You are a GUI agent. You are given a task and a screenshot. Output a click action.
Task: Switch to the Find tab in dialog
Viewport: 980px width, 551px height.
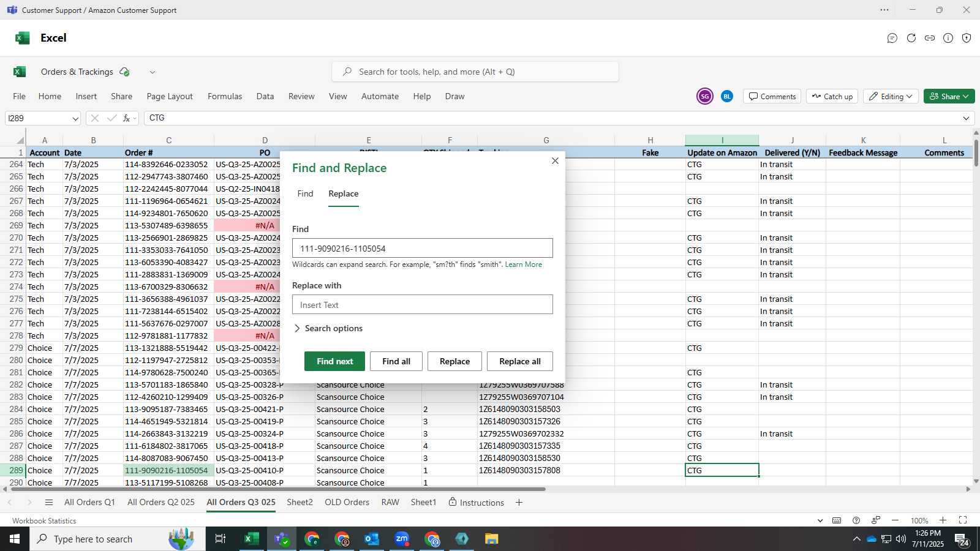[x=305, y=193]
